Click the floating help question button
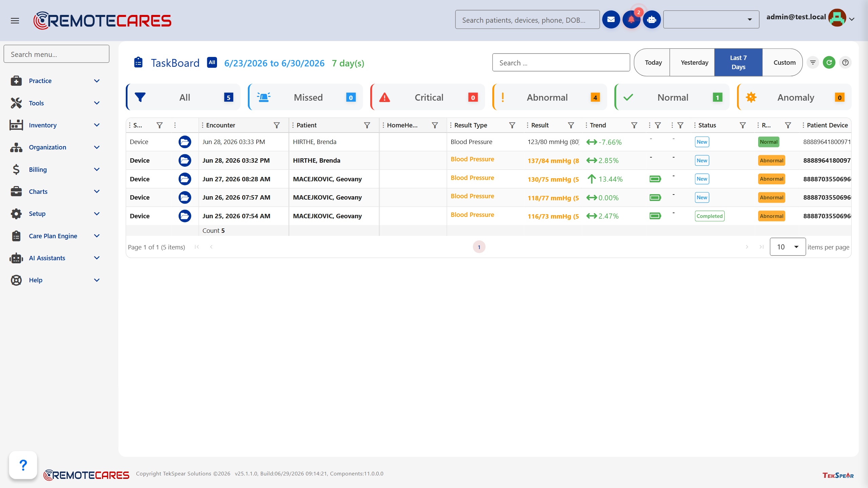The width and height of the screenshot is (868, 488). [x=23, y=465]
